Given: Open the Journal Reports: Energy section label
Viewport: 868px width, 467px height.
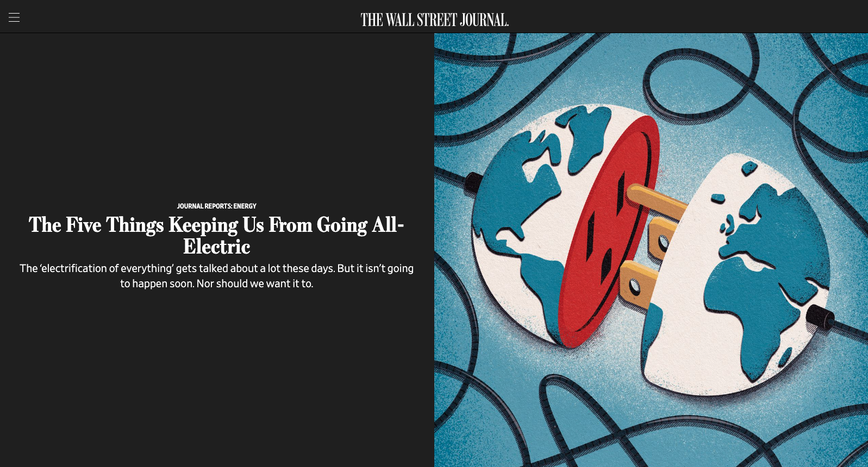Looking at the screenshot, I should pyautogui.click(x=216, y=206).
